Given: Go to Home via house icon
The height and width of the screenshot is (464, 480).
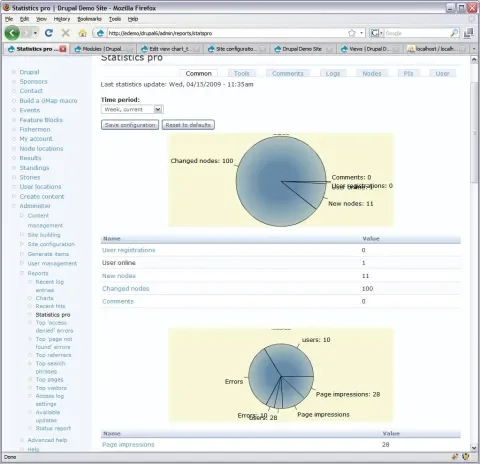Looking at the screenshot, I should coord(83,33).
